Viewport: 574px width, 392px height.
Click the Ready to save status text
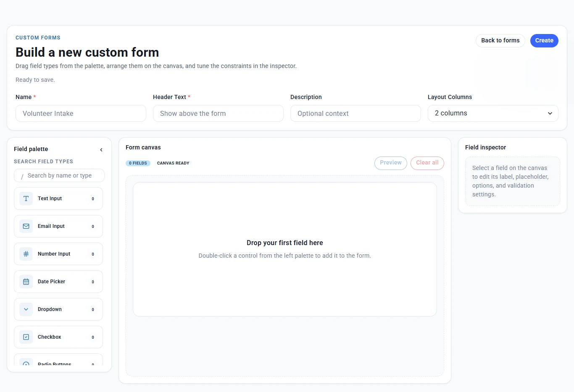tap(35, 80)
